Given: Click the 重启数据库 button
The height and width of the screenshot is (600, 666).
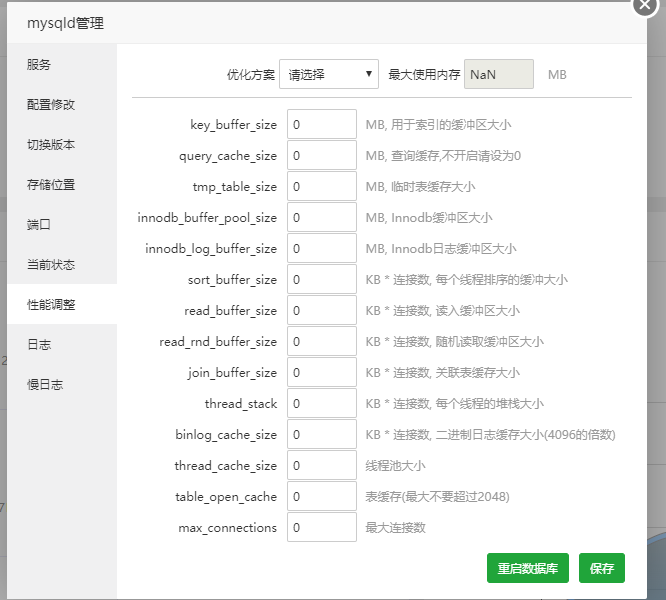Looking at the screenshot, I should (x=528, y=568).
